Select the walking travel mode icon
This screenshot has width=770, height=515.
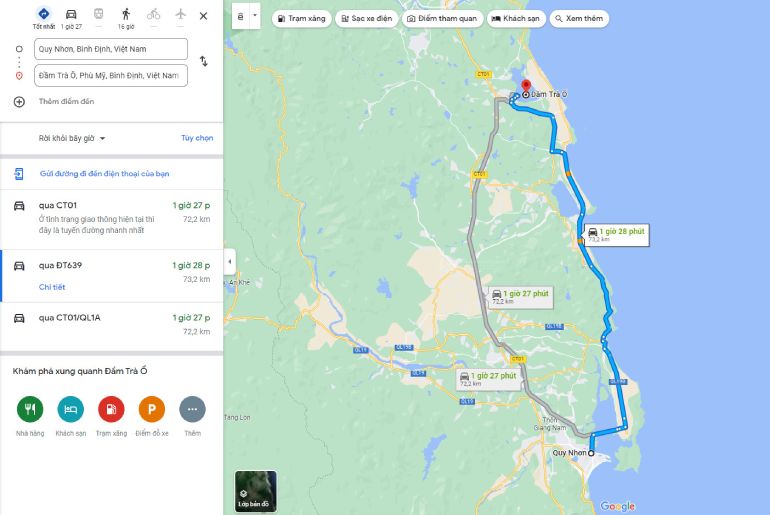[x=126, y=14]
